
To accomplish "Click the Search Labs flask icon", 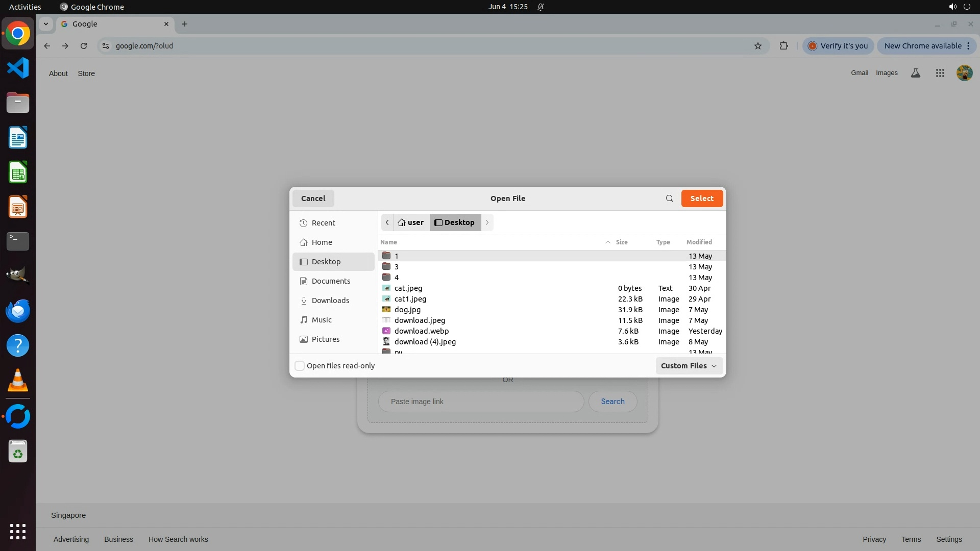I will click(x=916, y=73).
